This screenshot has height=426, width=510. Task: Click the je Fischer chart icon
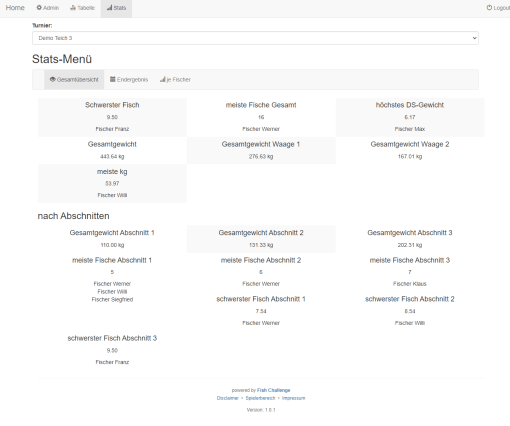(x=163, y=79)
